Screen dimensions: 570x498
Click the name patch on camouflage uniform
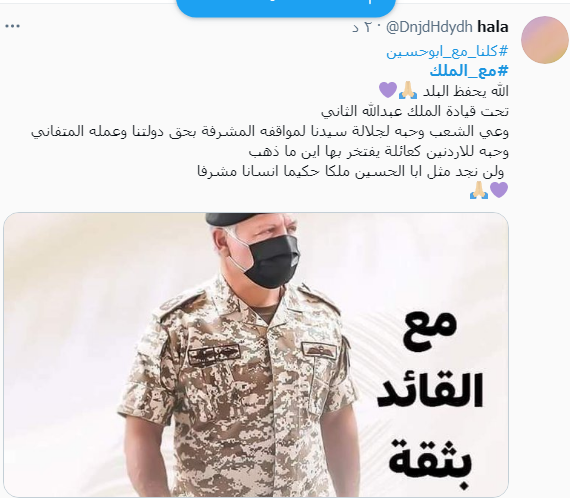click(x=214, y=354)
